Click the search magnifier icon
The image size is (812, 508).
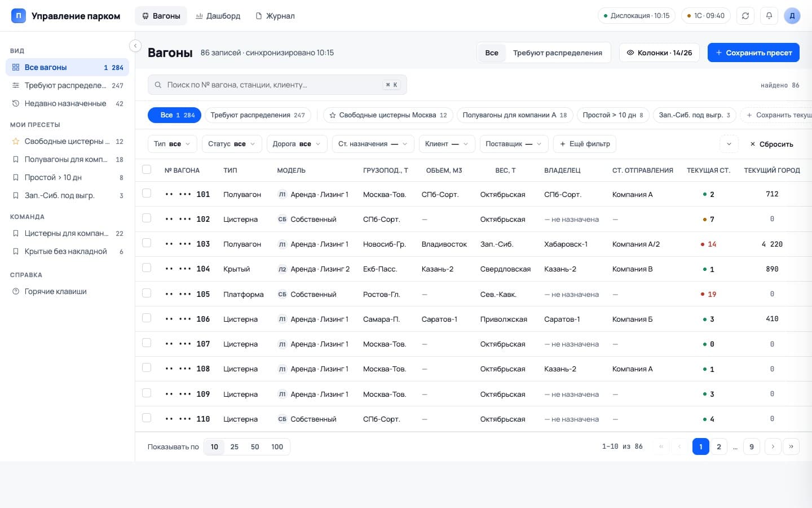pyautogui.click(x=158, y=85)
